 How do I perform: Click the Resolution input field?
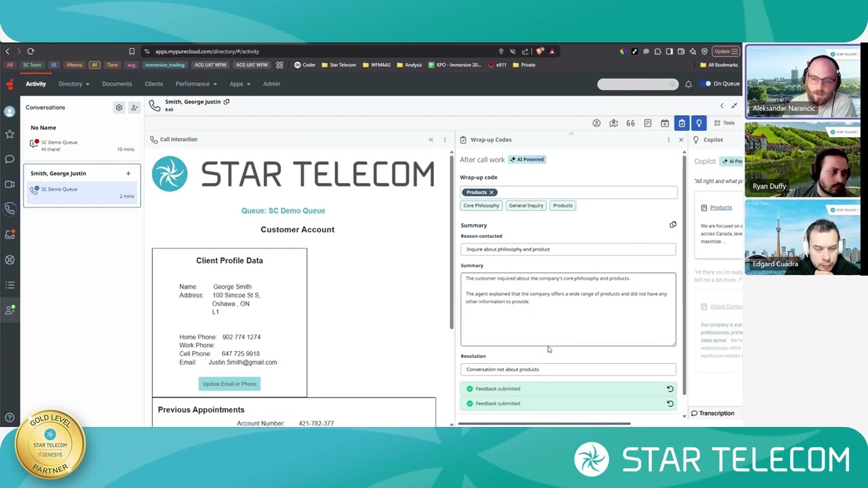pyautogui.click(x=568, y=369)
